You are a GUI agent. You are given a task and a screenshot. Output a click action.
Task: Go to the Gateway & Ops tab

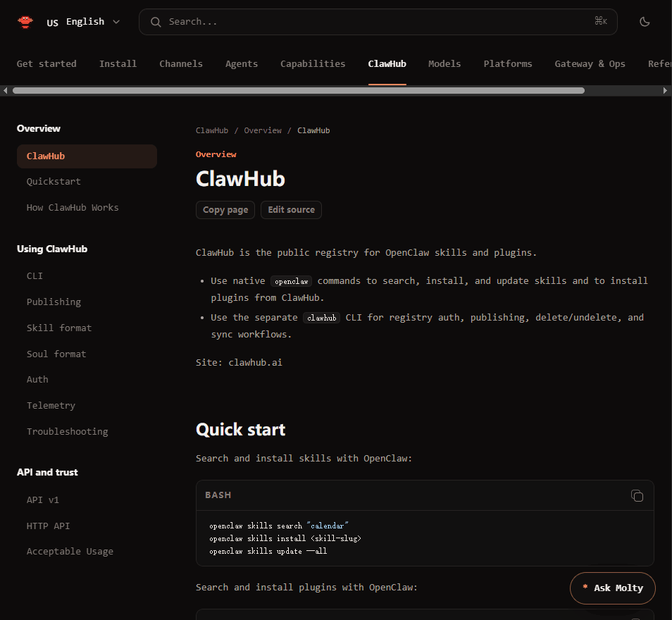click(x=590, y=64)
